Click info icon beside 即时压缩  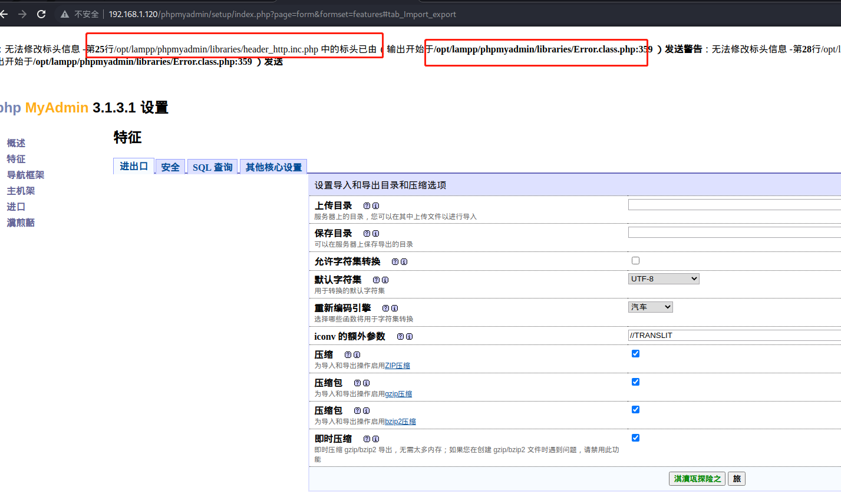click(x=375, y=439)
